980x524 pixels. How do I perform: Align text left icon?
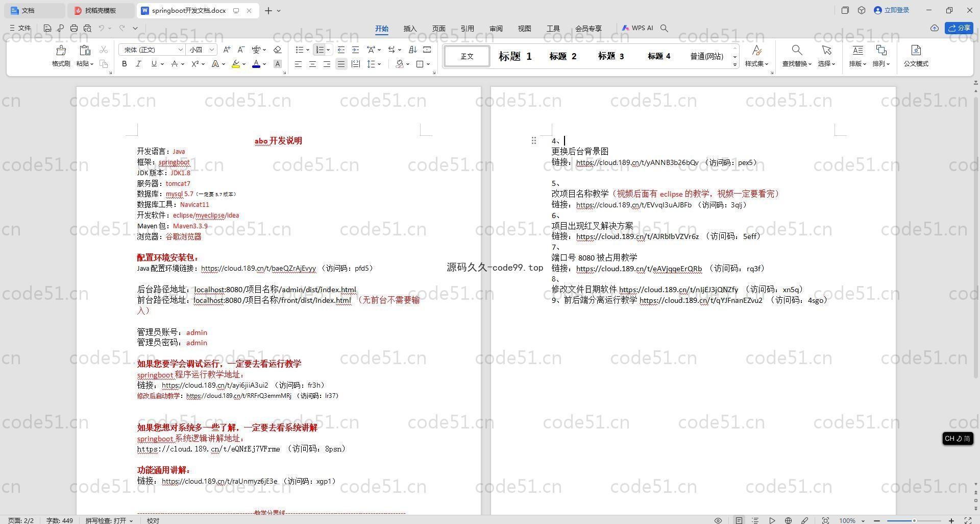coord(298,64)
